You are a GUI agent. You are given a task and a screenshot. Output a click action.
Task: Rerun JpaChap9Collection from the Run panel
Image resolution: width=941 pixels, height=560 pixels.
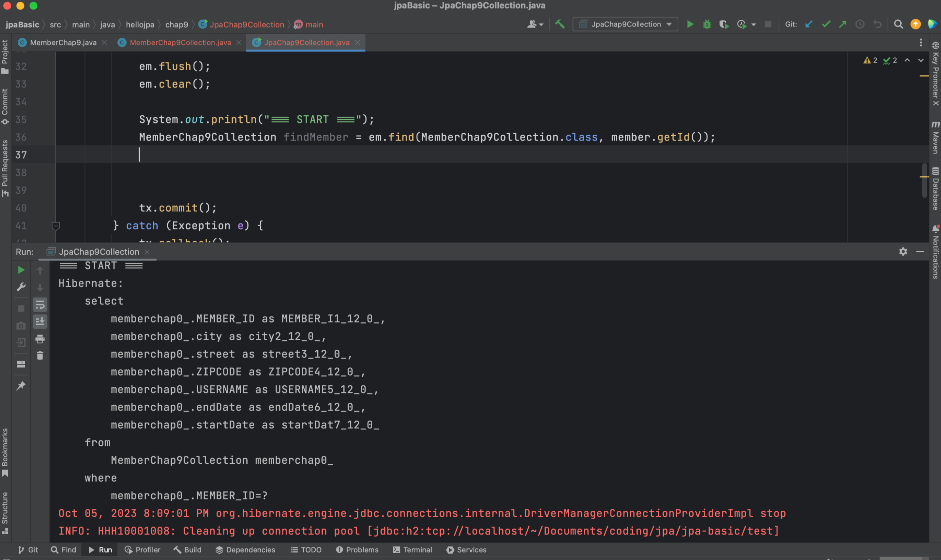21,270
